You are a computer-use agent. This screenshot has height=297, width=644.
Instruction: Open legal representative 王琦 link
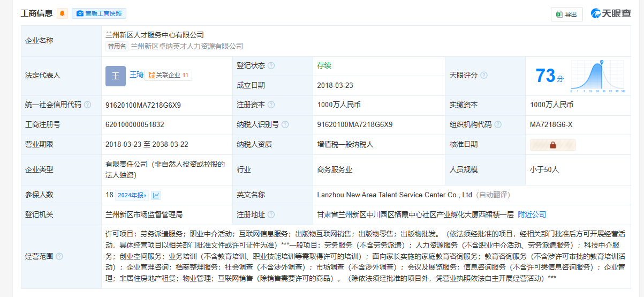coord(137,75)
